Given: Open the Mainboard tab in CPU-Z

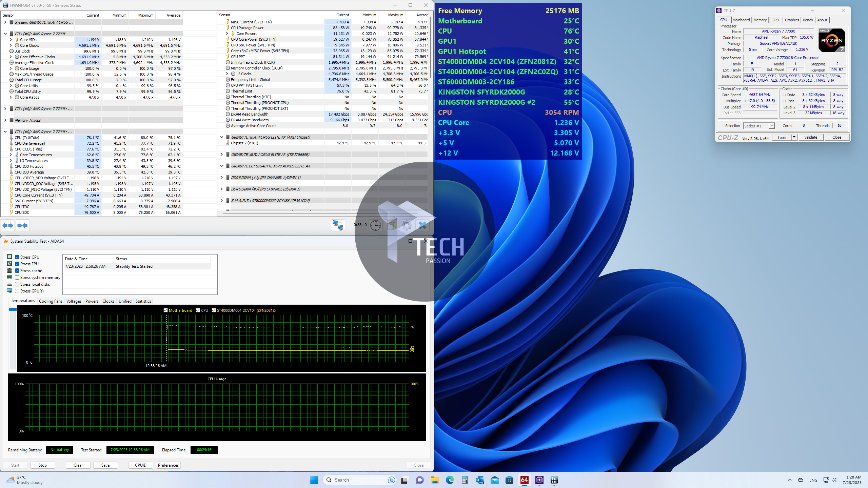Looking at the screenshot, I should (741, 20).
